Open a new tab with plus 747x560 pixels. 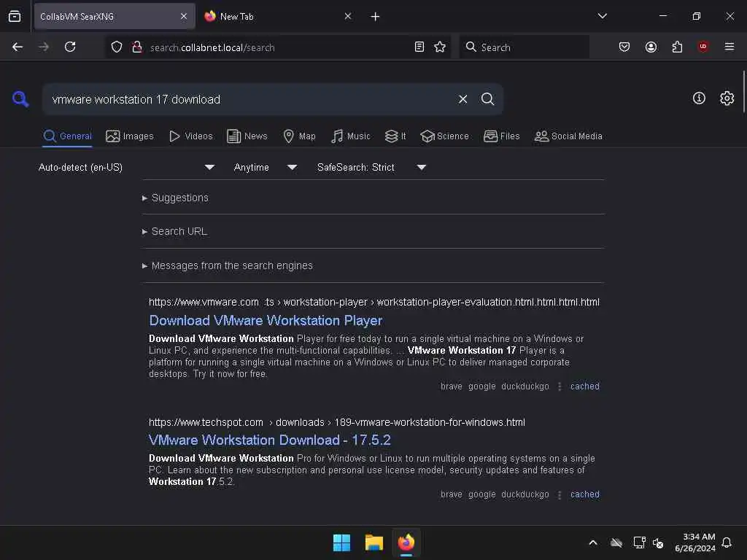pyautogui.click(x=375, y=17)
